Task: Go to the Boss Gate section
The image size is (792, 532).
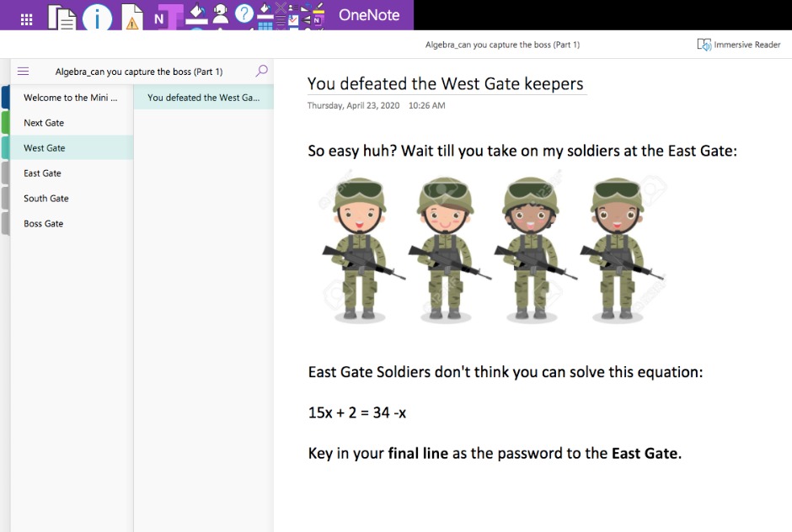Action: (x=44, y=224)
